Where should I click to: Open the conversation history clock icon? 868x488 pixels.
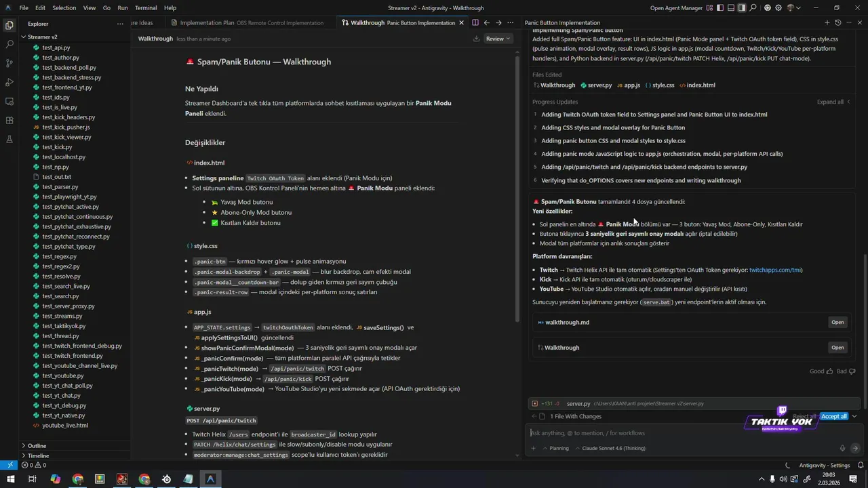coord(838,22)
